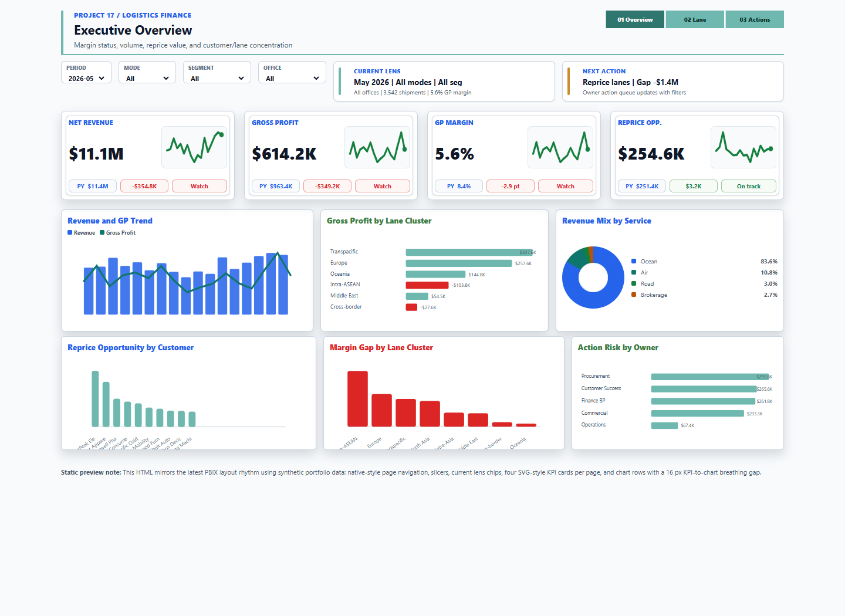845x616 pixels.
Task: Select the Oceania bar showing $144.8K
Action: 435,274
